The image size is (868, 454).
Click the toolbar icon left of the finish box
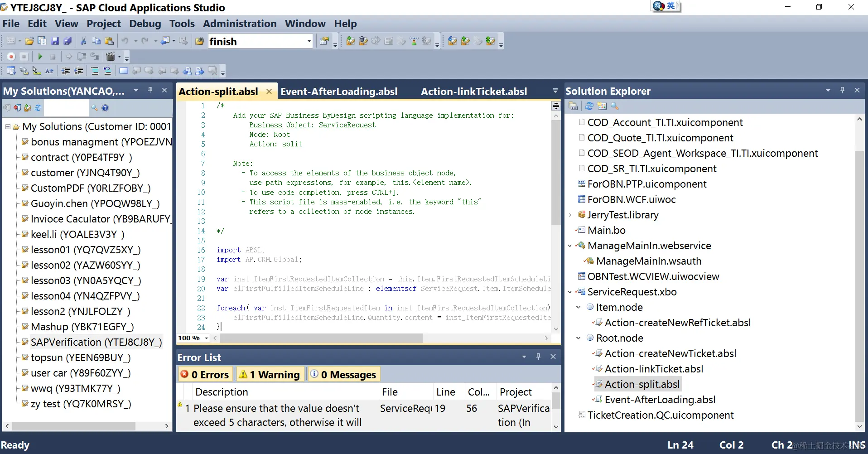tap(199, 41)
